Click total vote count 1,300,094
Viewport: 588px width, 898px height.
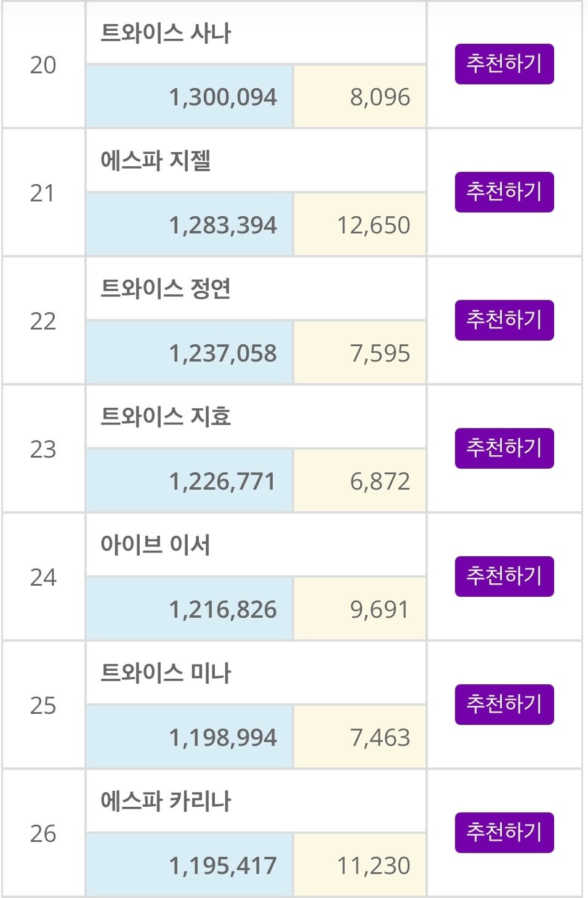click(x=222, y=97)
